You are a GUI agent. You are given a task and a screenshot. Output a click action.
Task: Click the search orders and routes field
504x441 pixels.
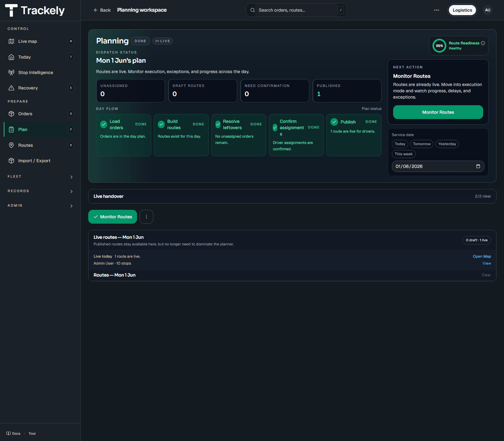click(296, 10)
